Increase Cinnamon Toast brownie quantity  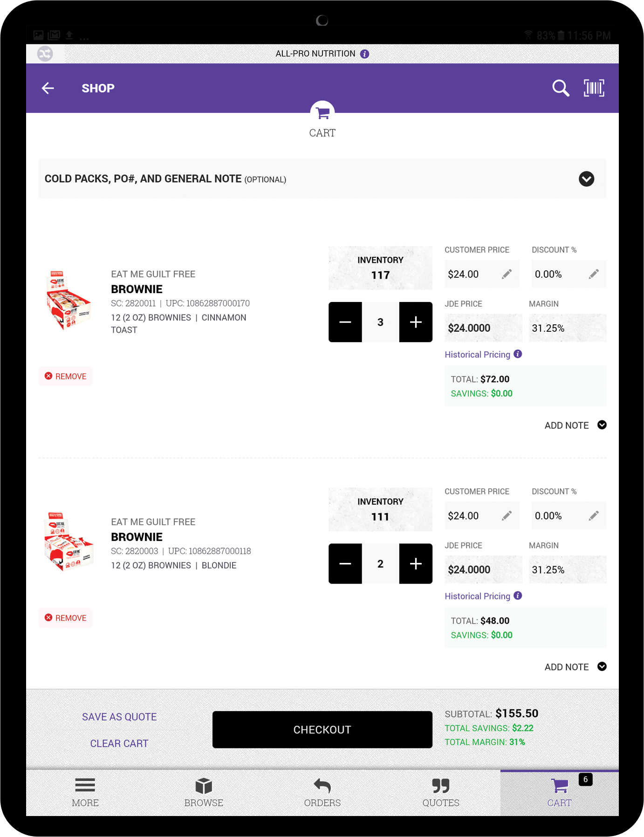tap(416, 322)
